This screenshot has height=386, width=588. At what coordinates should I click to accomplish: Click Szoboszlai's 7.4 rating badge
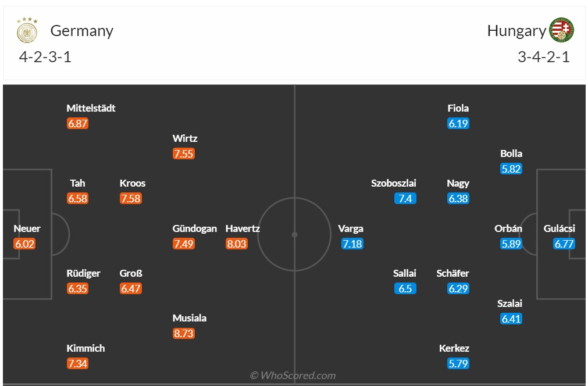(x=405, y=199)
